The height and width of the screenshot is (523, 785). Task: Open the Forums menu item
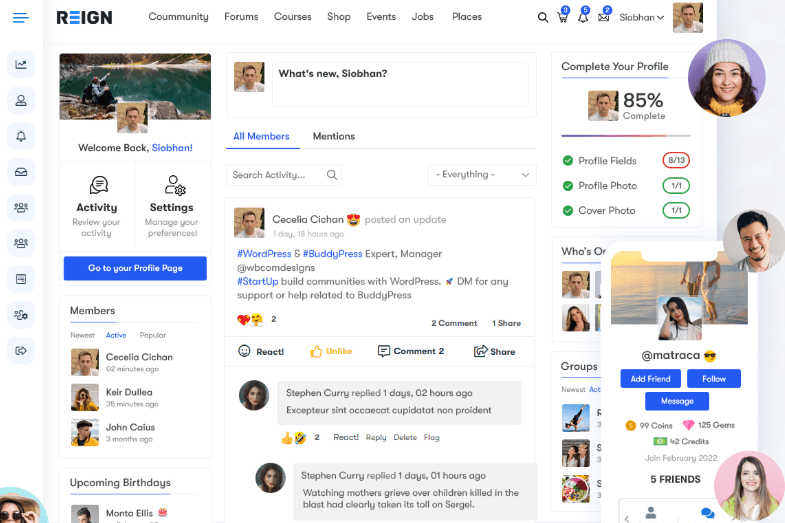pyautogui.click(x=241, y=17)
